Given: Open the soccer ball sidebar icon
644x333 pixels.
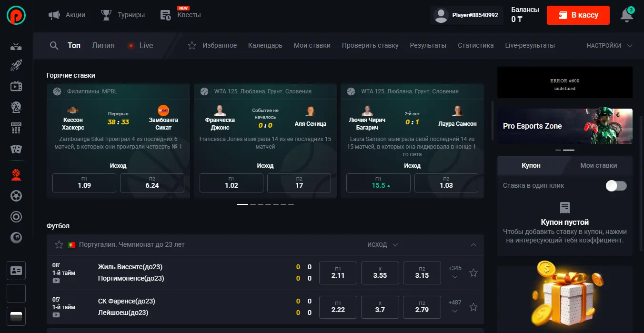Looking at the screenshot, I should (16, 196).
